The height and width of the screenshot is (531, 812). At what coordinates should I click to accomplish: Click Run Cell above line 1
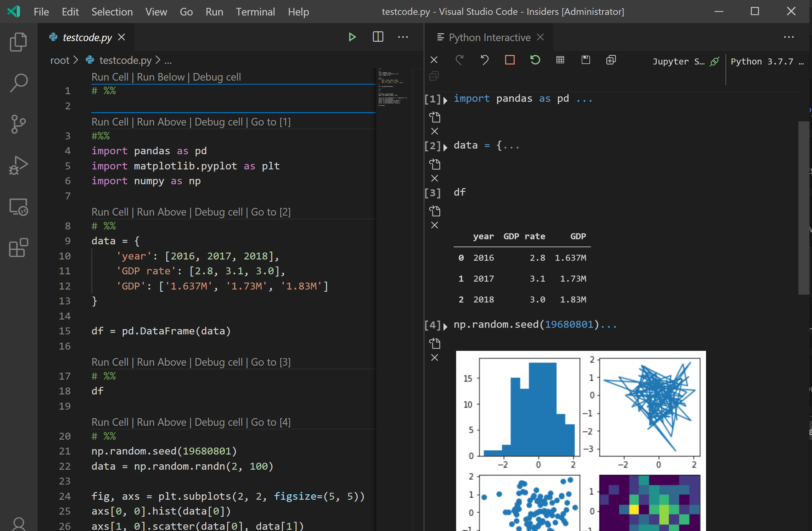pyautogui.click(x=110, y=77)
